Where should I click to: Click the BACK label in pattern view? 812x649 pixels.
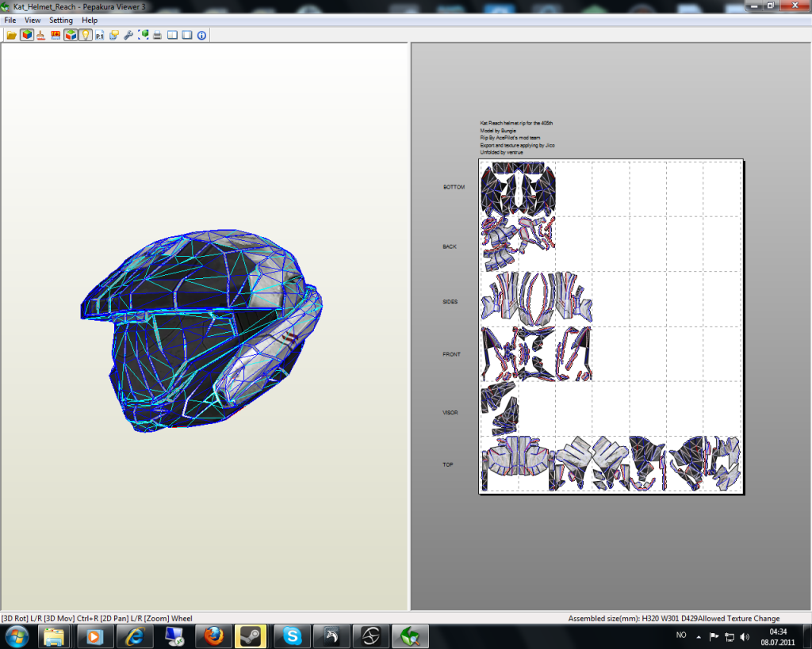(x=450, y=247)
